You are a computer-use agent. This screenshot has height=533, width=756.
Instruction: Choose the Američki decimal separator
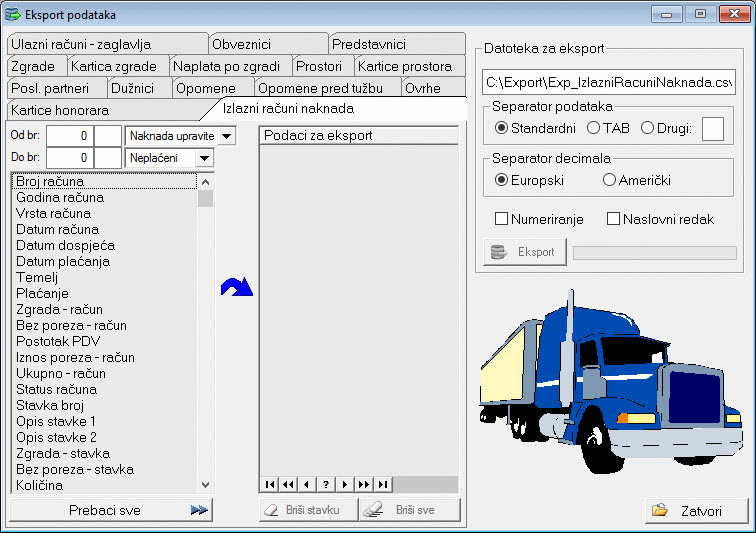point(610,180)
